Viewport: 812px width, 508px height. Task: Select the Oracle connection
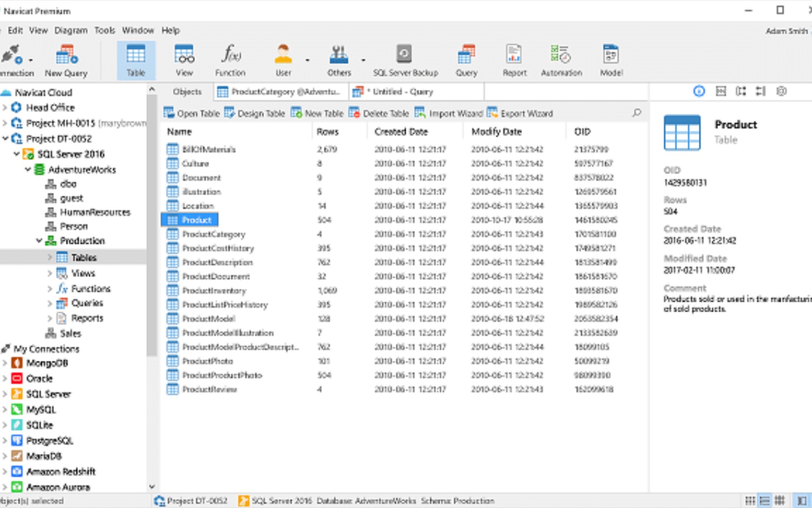click(x=39, y=379)
